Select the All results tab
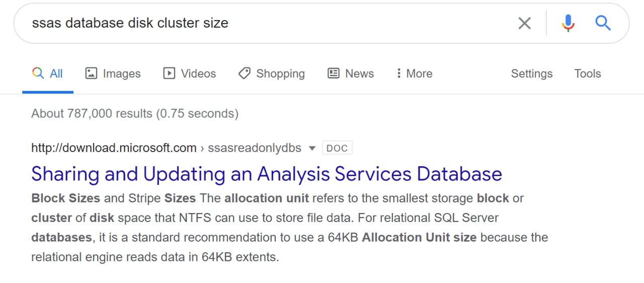Image resolution: width=644 pixels, height=283 pixels. point(47,74)
